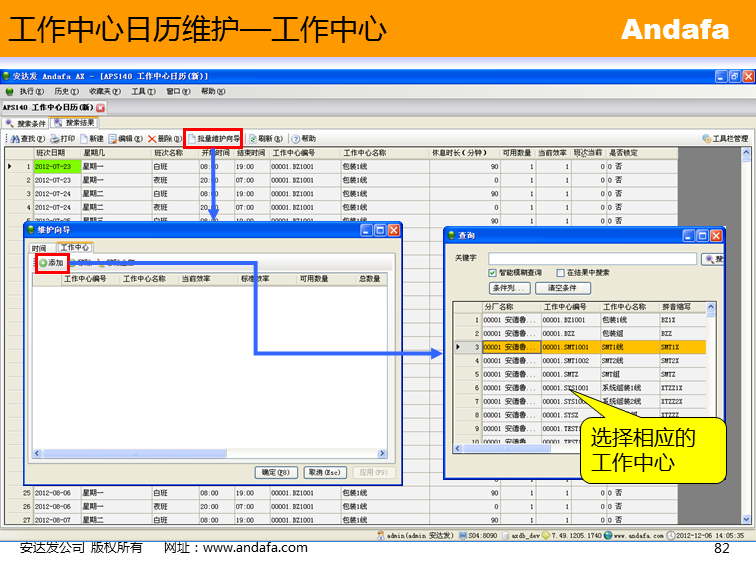The image size is (756, 567).
Task: Click the 新建 (New) toolbar icon
Action: tap(91, 139)
